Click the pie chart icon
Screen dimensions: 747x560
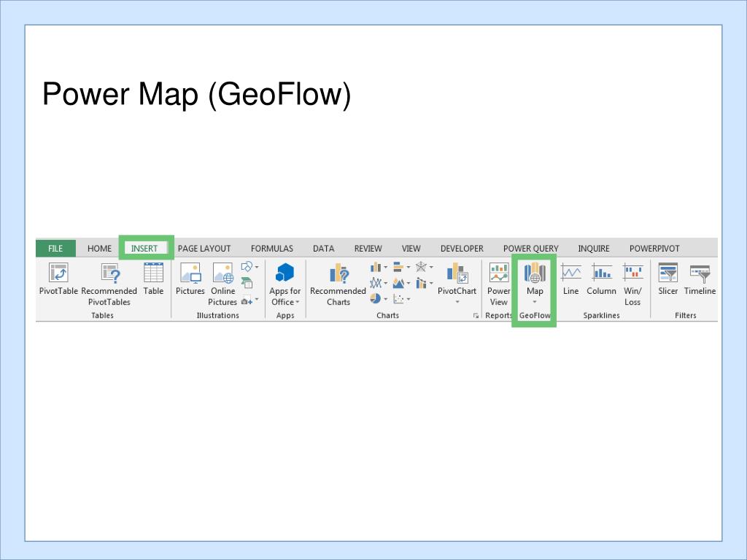(376, 298)
